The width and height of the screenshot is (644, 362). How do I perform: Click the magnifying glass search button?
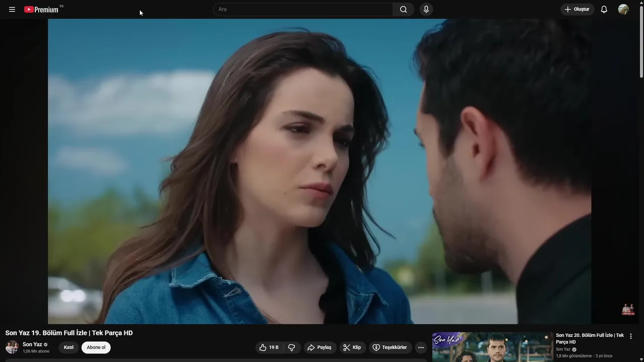[x=404, y=10]
